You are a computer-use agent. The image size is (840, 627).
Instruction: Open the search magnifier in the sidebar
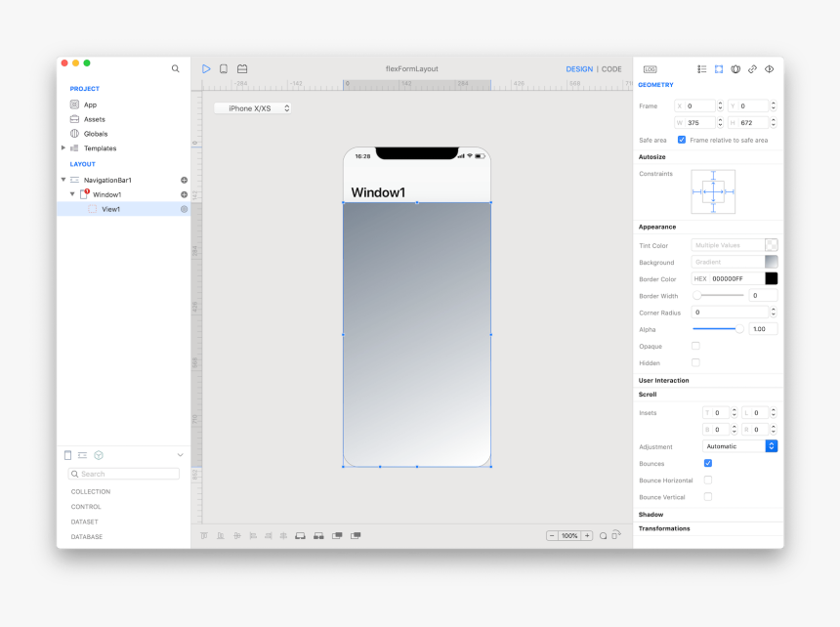(176, 68)
